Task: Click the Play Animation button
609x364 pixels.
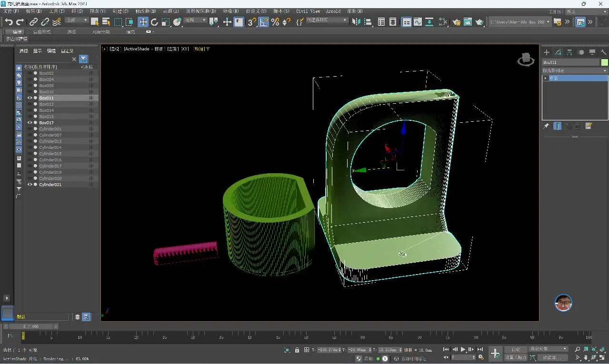Action: pos(463,350)
